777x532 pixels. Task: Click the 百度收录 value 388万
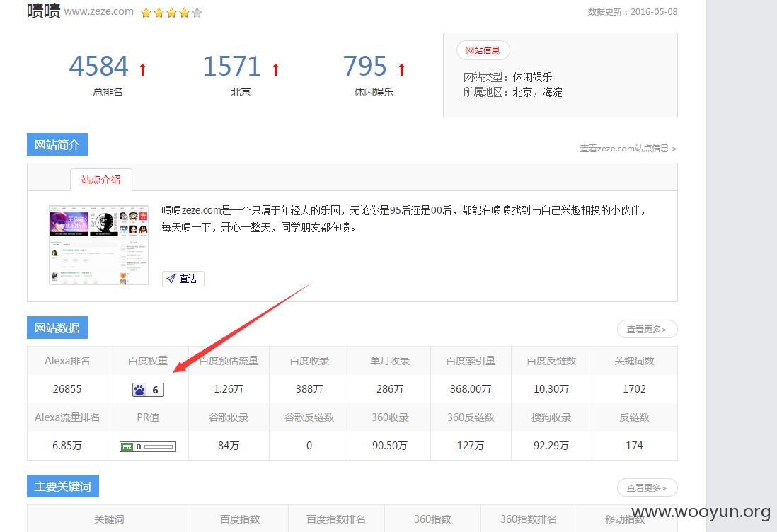[309, 389]
